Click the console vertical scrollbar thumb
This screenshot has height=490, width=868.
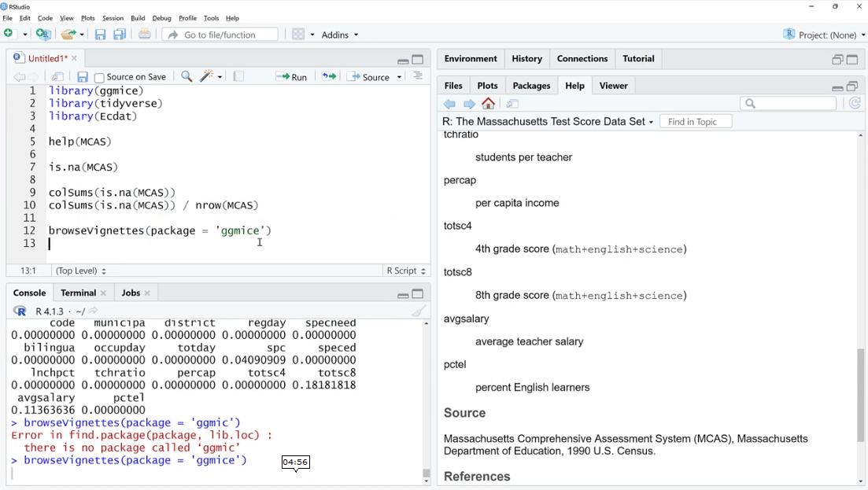426,473
